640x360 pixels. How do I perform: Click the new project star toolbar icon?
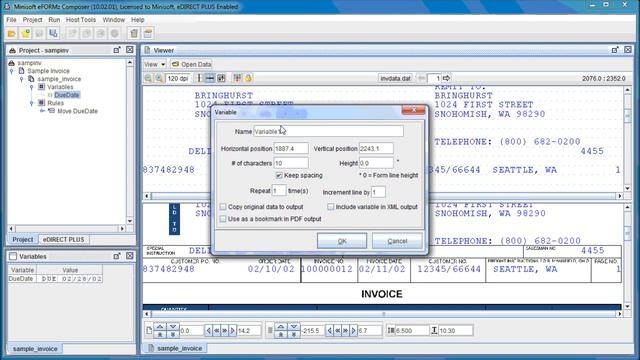point(25,33)
